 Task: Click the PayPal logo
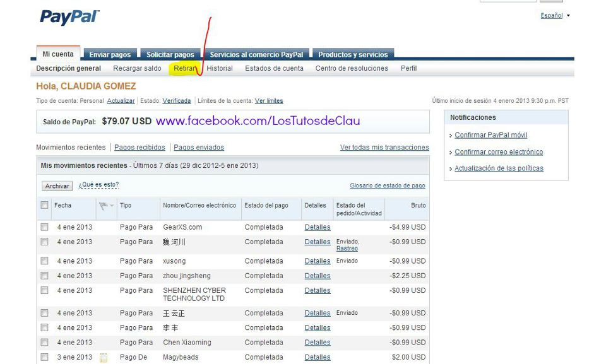(69, 17)
